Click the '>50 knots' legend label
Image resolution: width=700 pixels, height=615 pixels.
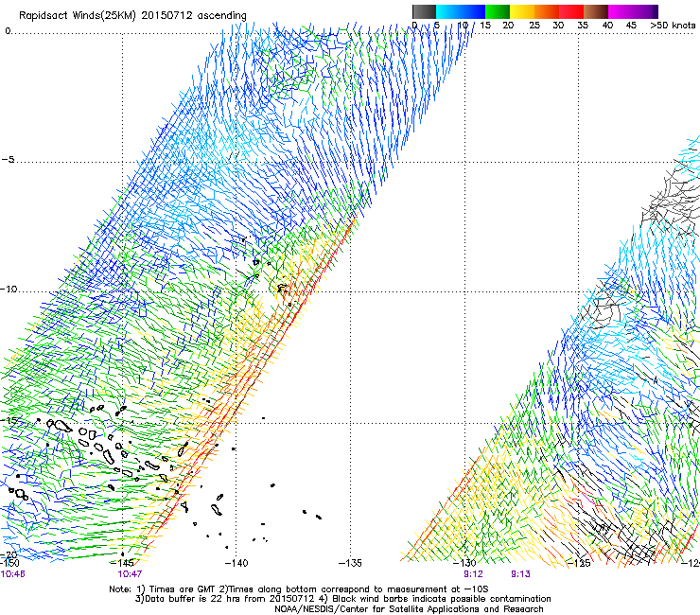[x=673, y=25]
